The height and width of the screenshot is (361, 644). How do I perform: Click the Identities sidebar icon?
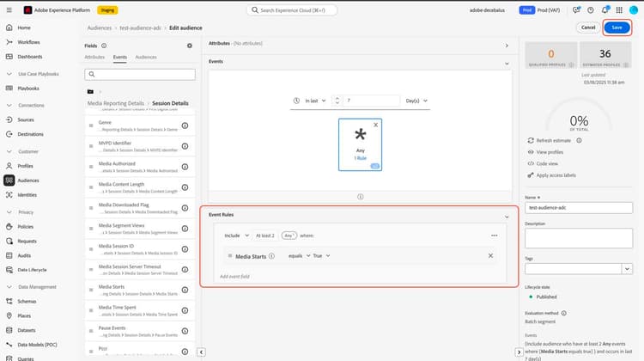coord(9,195)
